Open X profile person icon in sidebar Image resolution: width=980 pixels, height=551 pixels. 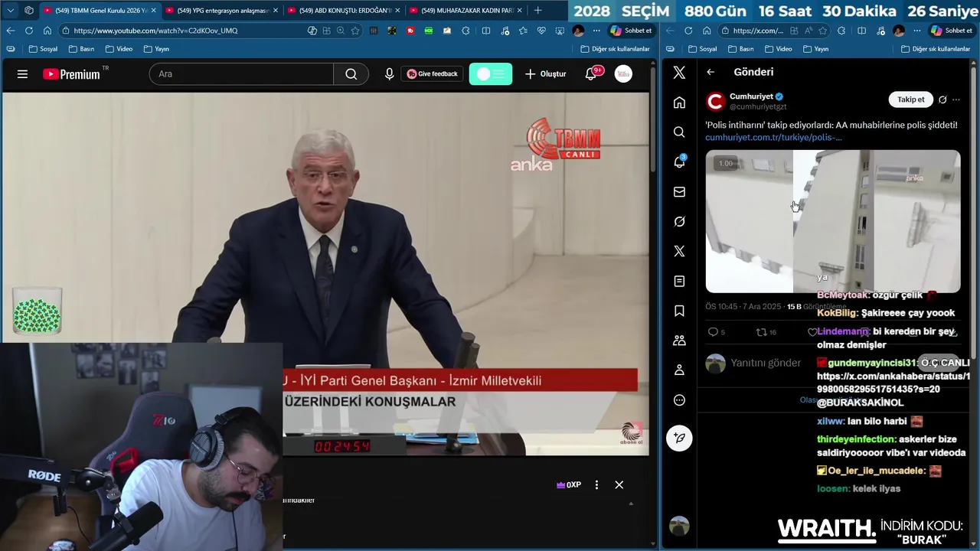(679, 370)
